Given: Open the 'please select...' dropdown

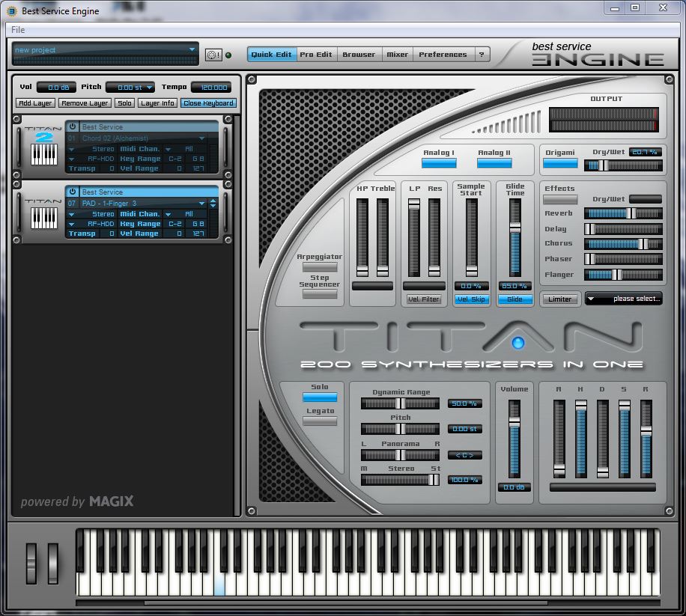Looking at the screenshot, I should [623, 299].
